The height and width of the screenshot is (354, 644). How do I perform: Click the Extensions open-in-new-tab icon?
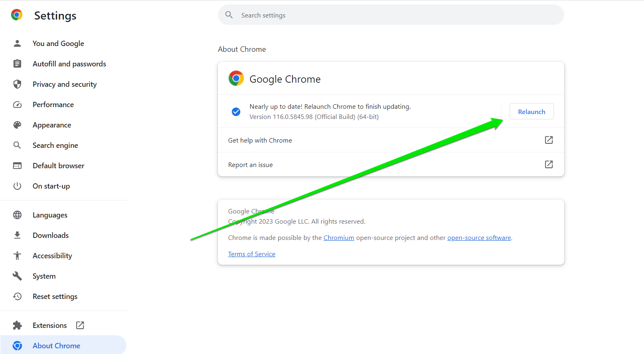pos(80,325)
